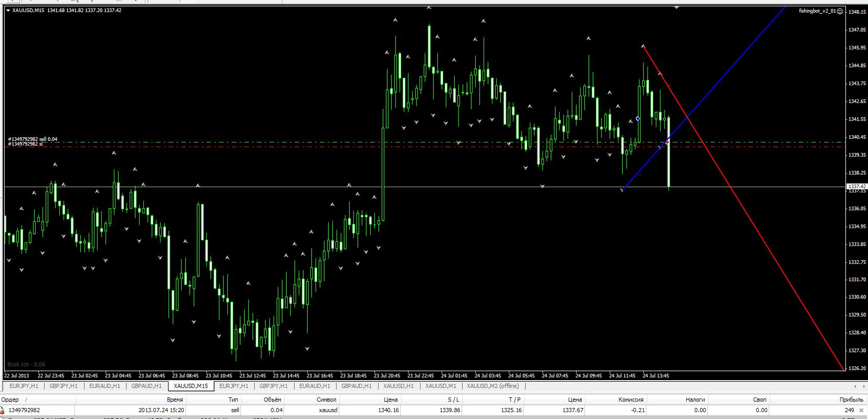Sort orders by the Налоги column header
Image resolution: width=868 pixels, height=419 pixels.
coord(677,400)
